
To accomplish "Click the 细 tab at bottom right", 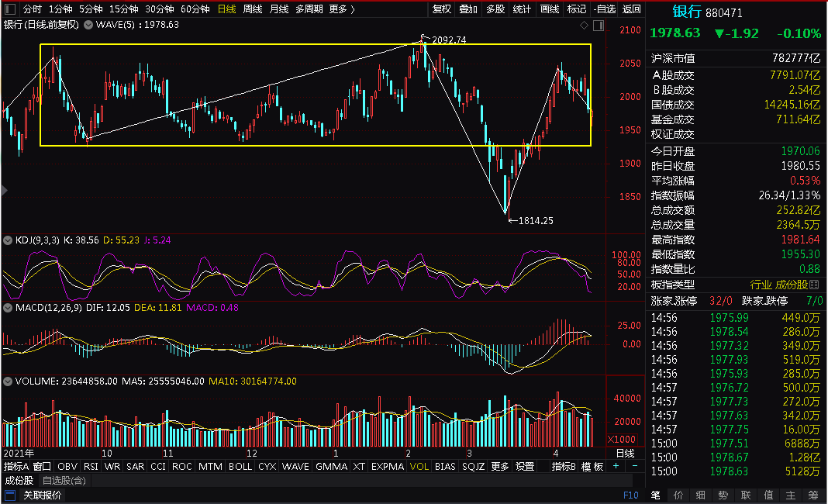I will pos(701,495).
